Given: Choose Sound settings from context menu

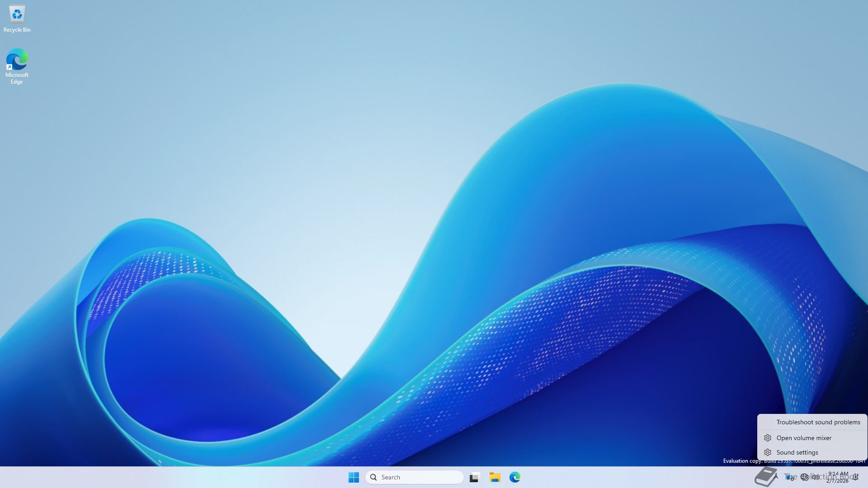Looking at the screenshot, I should tap(797, 452).
